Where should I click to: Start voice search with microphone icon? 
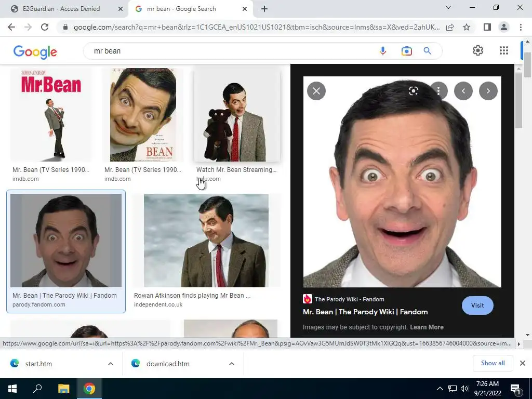(383, 51)
